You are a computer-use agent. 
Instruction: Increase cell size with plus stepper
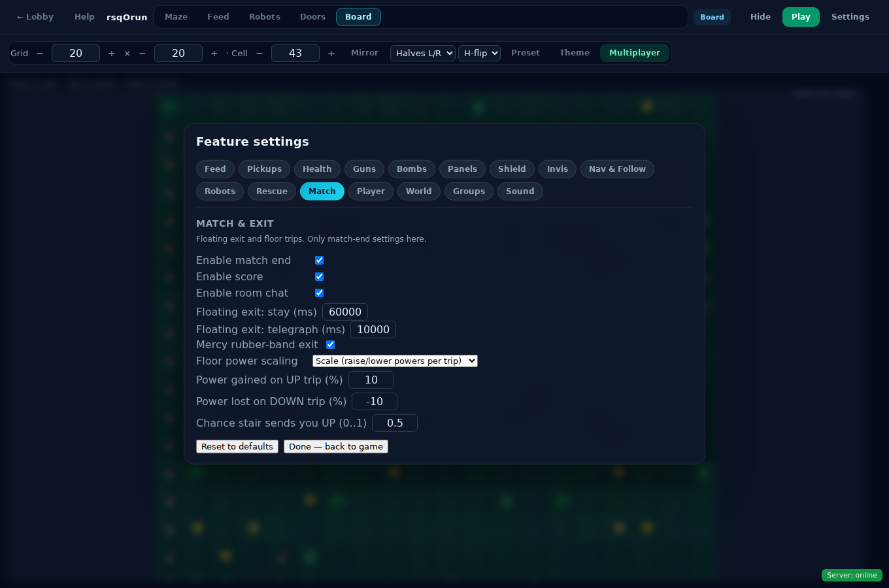click(x=331, y=54)
